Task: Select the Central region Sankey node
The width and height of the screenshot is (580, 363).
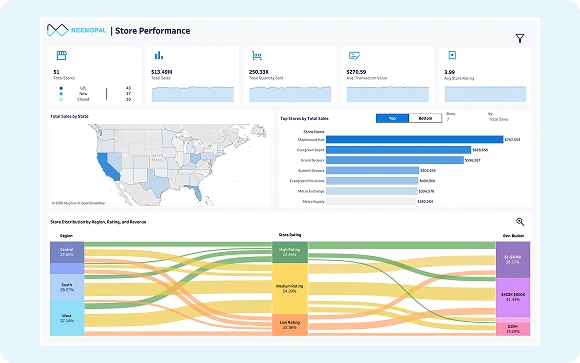Action: 67,252
